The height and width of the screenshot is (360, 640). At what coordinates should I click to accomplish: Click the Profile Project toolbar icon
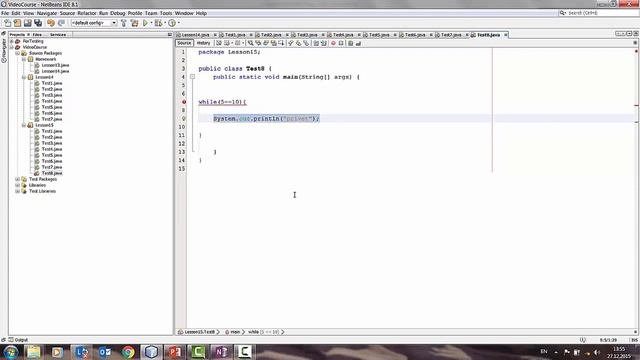click(x=172, y=23)
